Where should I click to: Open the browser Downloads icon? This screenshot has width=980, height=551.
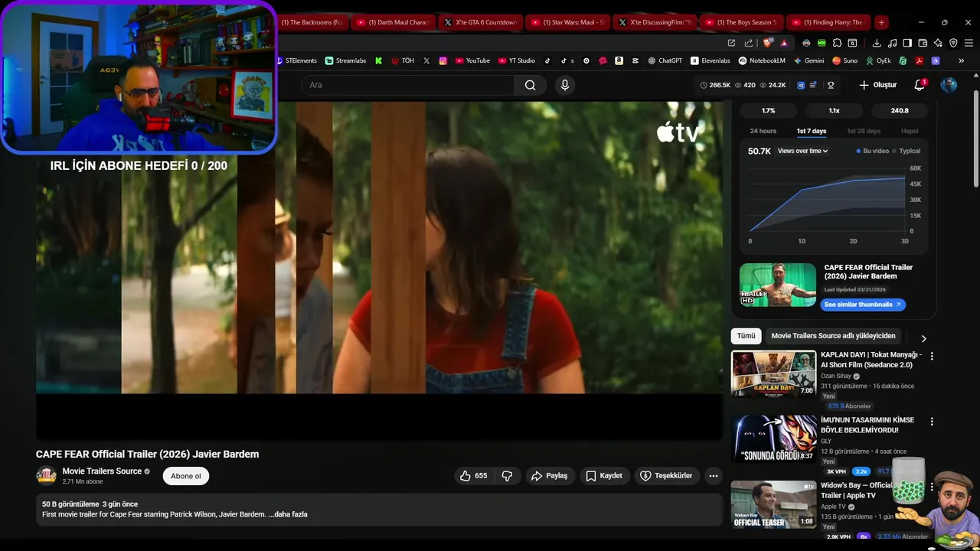click(x=877, y=43)
